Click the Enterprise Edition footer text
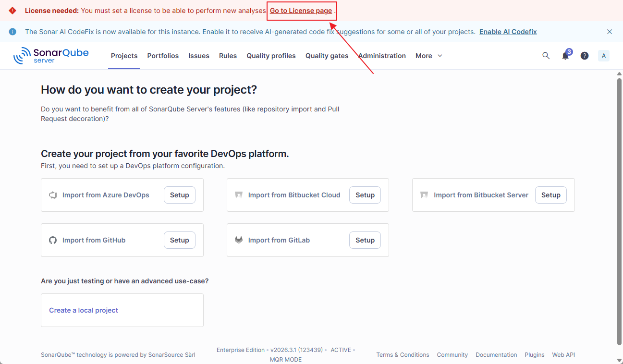Viewport: 623px width, 364px height. pos(241,350)
